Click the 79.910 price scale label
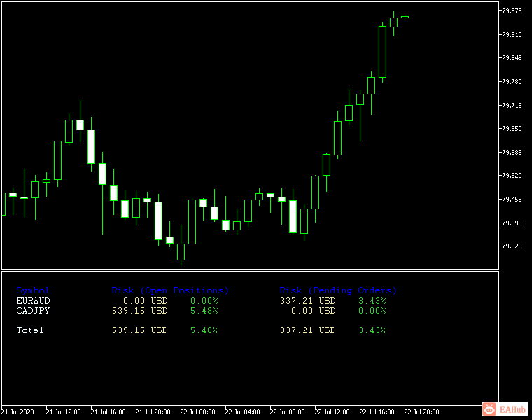 [x=512, y=34]
